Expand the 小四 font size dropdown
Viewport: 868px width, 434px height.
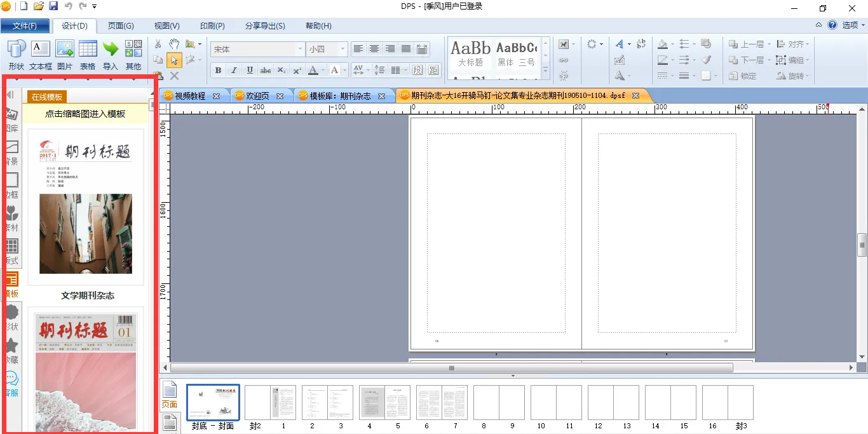[x=342, y=49]
